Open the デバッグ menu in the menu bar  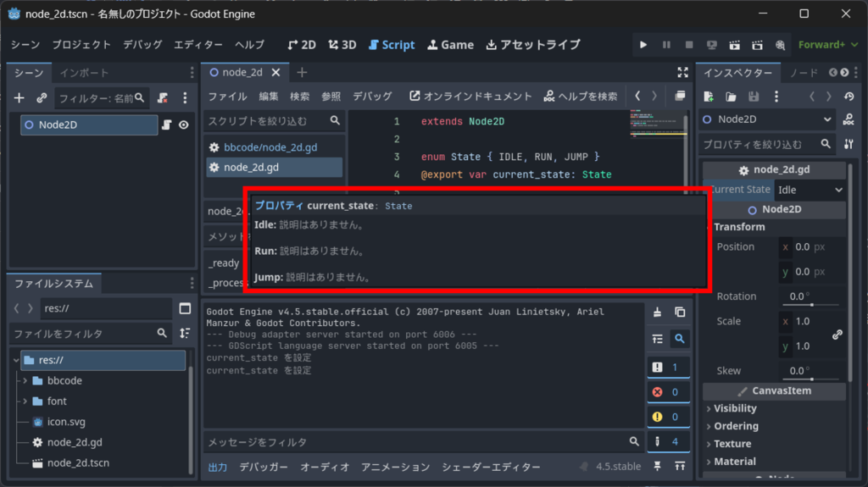pyautogui.click(x=142, y=45)
